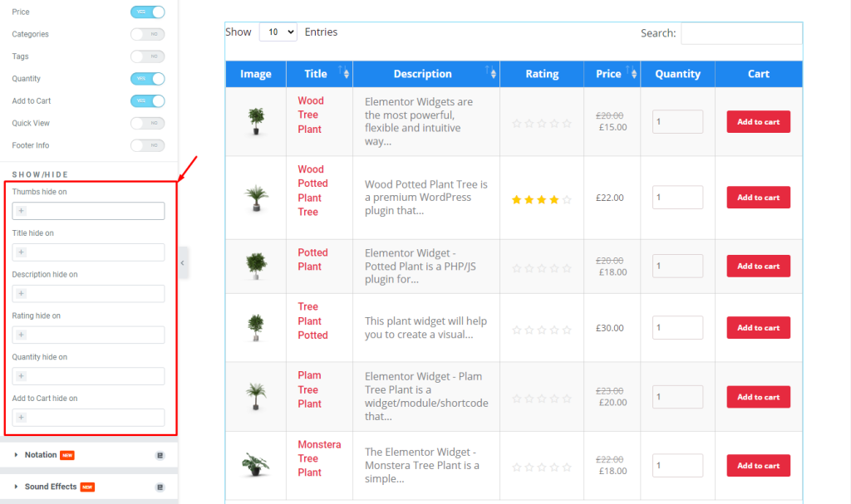Screen dimensions: 851x504
Task: Click the Potted Plant thumbnail image
Action: (256, 266)
